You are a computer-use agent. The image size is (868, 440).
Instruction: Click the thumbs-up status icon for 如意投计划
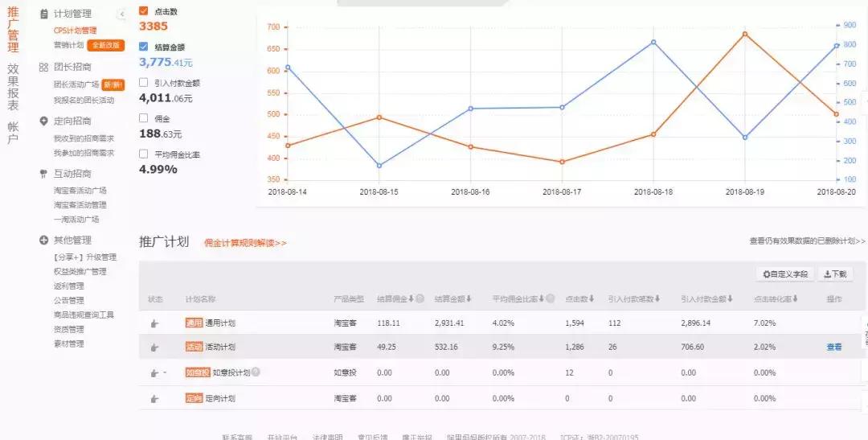(x=154, y=373)
